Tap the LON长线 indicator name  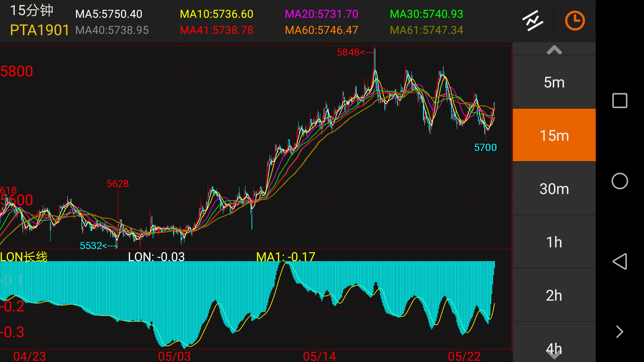[x=24, y=257]
